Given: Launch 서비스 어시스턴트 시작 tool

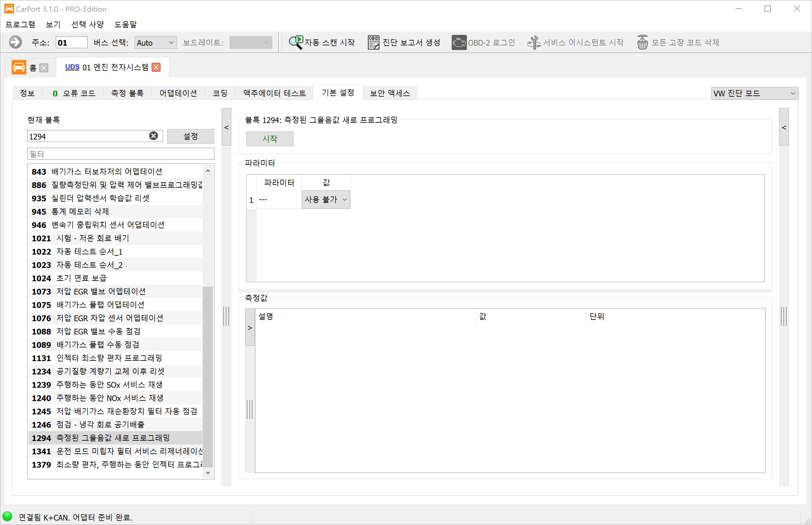Looking at the screenshot, I should pos(575,42).
